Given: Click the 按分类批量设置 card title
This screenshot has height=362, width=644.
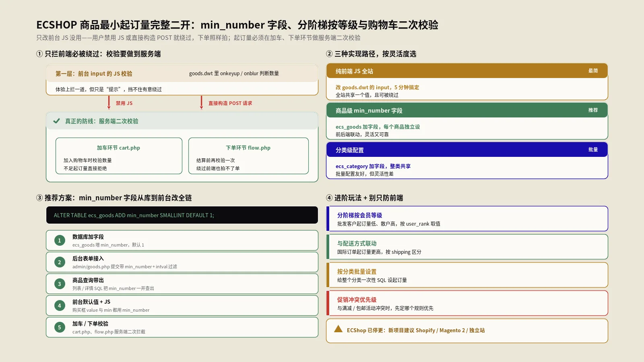Looking at the screenshot, I should (x=357, y=271).
